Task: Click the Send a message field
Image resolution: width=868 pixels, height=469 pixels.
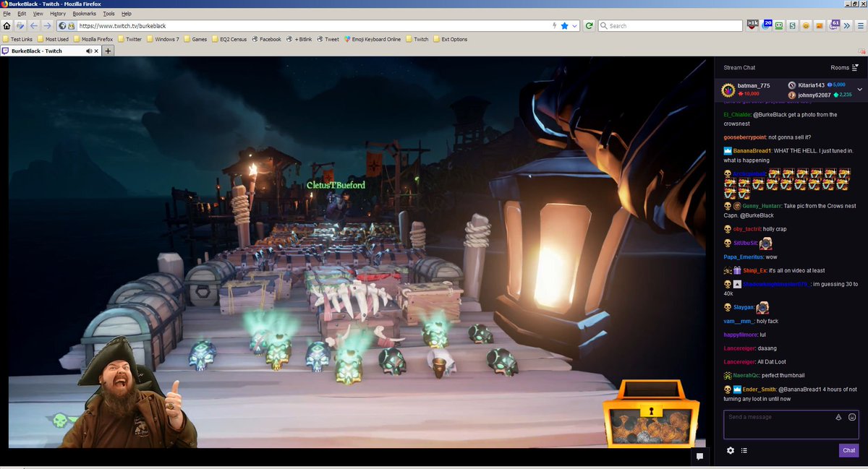Action: click(x=791, y=424)
